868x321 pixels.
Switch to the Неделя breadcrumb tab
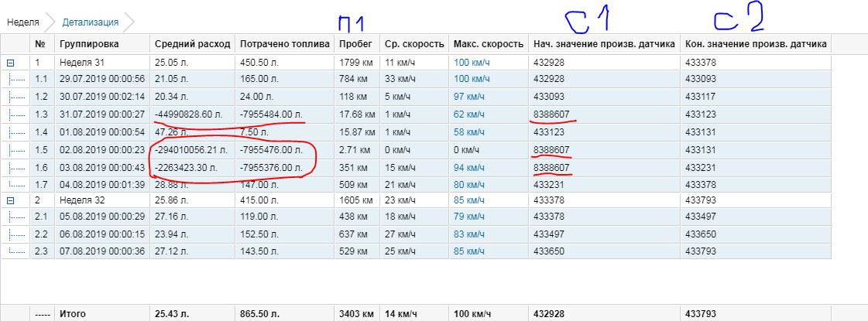(x=23, y=22)
